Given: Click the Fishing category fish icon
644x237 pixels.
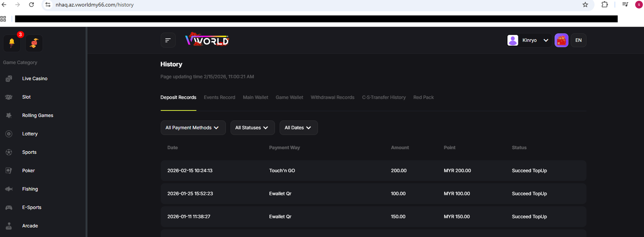Looking at the screenshot, I should (x=9, y=189).
